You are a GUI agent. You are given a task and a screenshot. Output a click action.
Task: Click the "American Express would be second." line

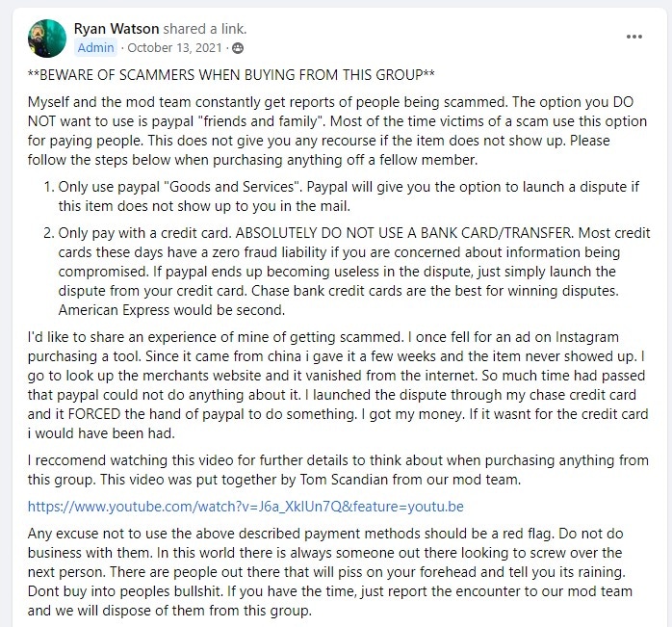tap(171, 310)
